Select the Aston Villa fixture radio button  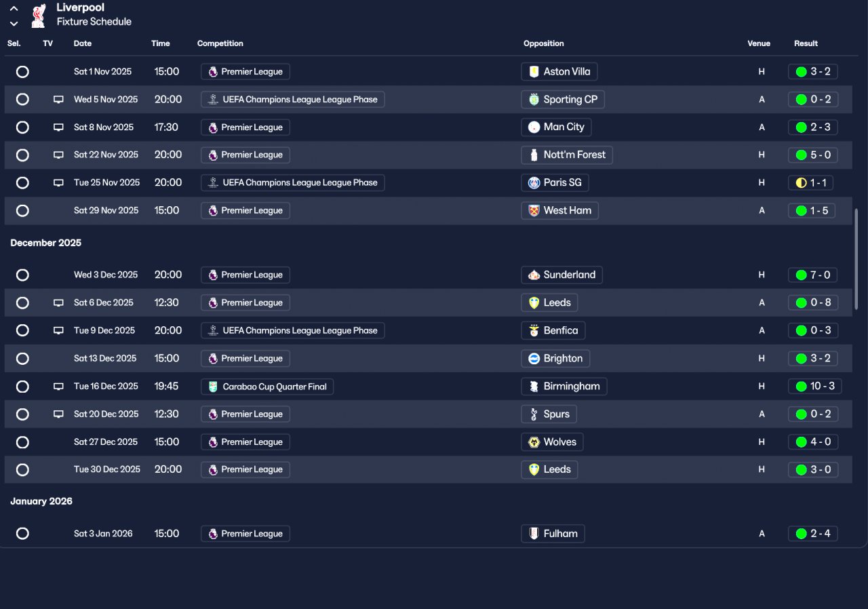click(22, 72)
